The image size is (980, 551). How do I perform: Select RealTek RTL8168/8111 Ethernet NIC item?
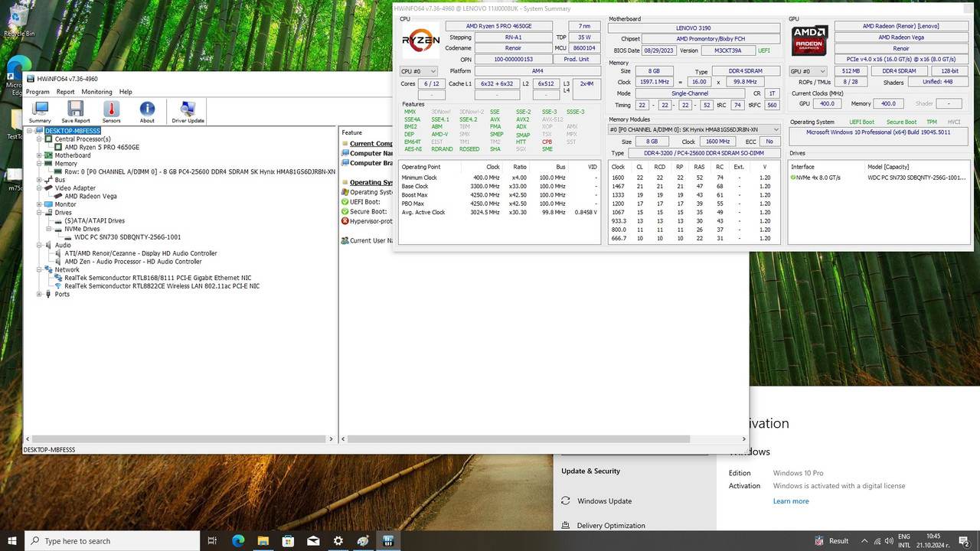(158, 278)
